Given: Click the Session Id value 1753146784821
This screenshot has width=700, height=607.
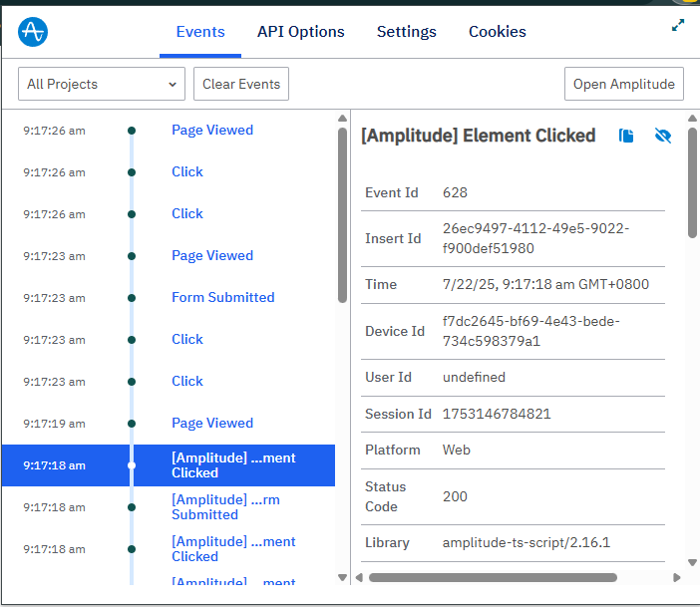Looking at the screenshot, I should pos(497,414).
